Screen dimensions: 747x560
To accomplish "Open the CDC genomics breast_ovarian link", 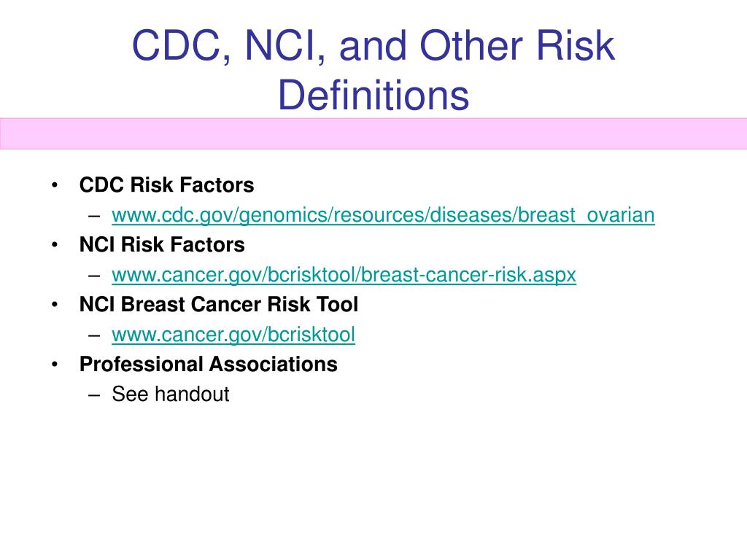I will point(383,215).
